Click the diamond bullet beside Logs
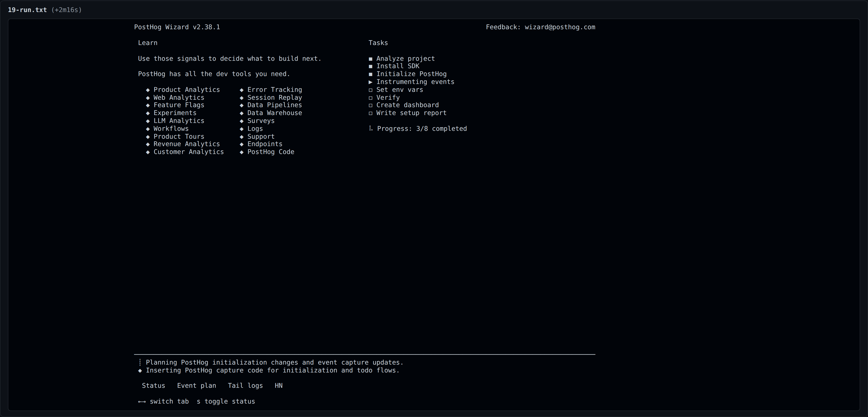 242,129
